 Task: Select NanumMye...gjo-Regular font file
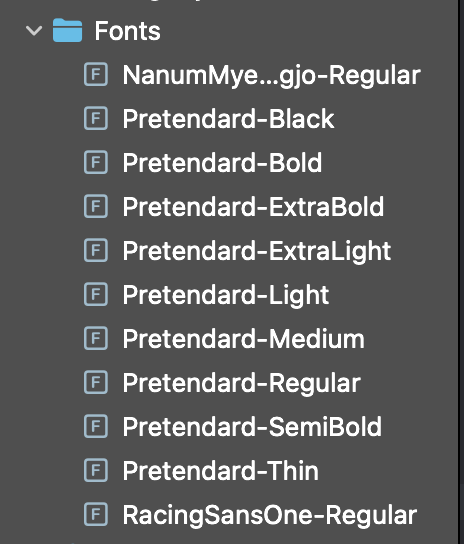coord(271,75)
